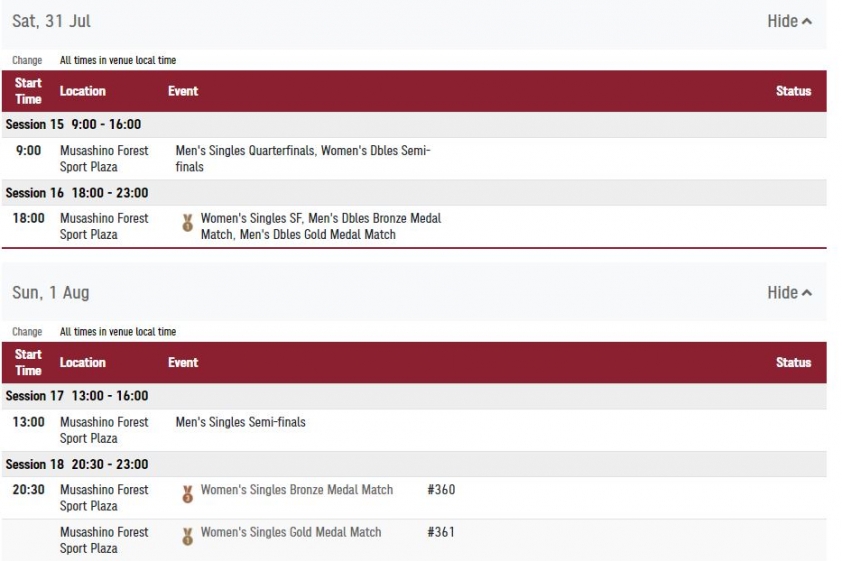Click chevron arrow next to Sun Hide
Screen dimensions: 842x561
(x=807, y=293)
